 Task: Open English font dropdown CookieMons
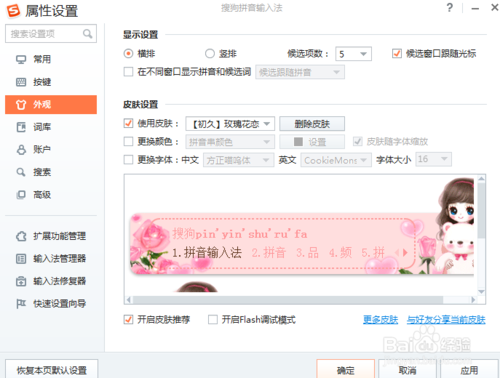[336, 160]
